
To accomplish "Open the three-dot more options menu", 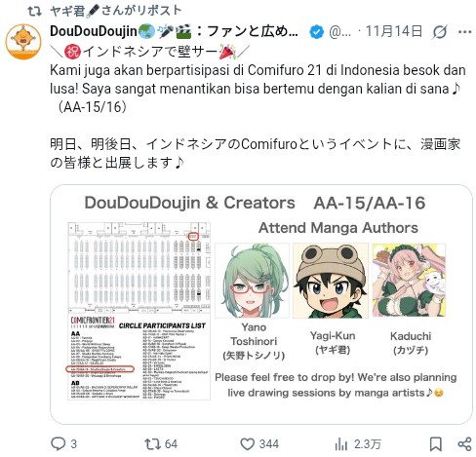I will click(x=464, y=32).
